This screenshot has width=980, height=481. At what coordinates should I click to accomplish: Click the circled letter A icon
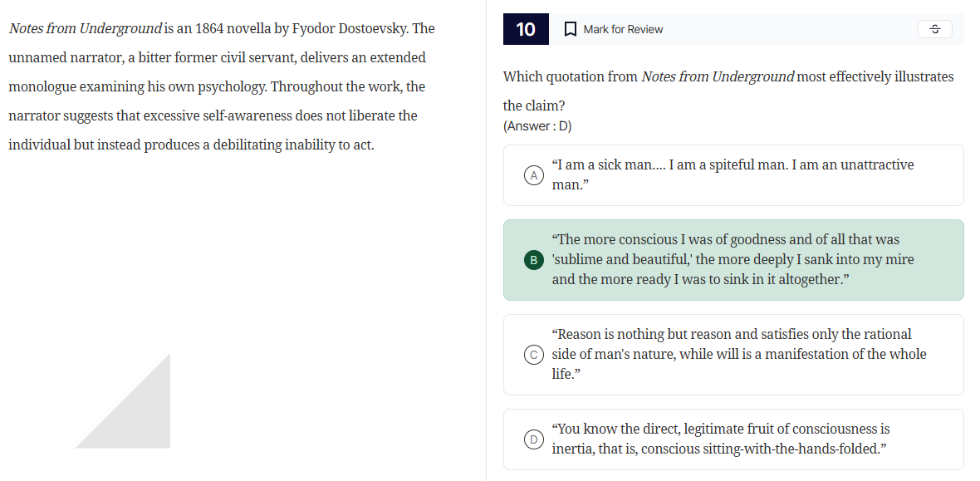534,175
